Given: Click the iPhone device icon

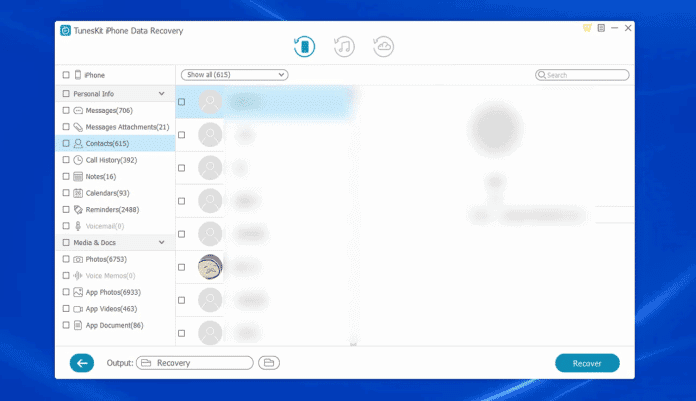Looking at the screenshot, I should 78,75.
